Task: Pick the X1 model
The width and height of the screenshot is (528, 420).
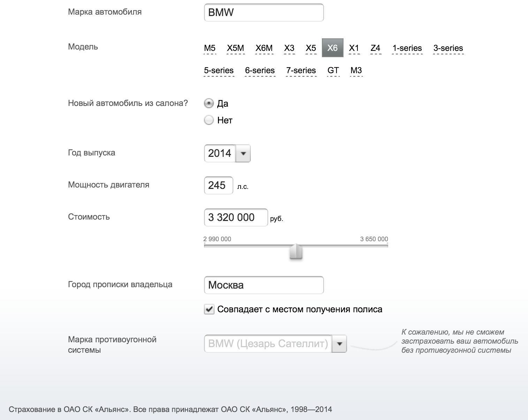Action: pos(354,48)
